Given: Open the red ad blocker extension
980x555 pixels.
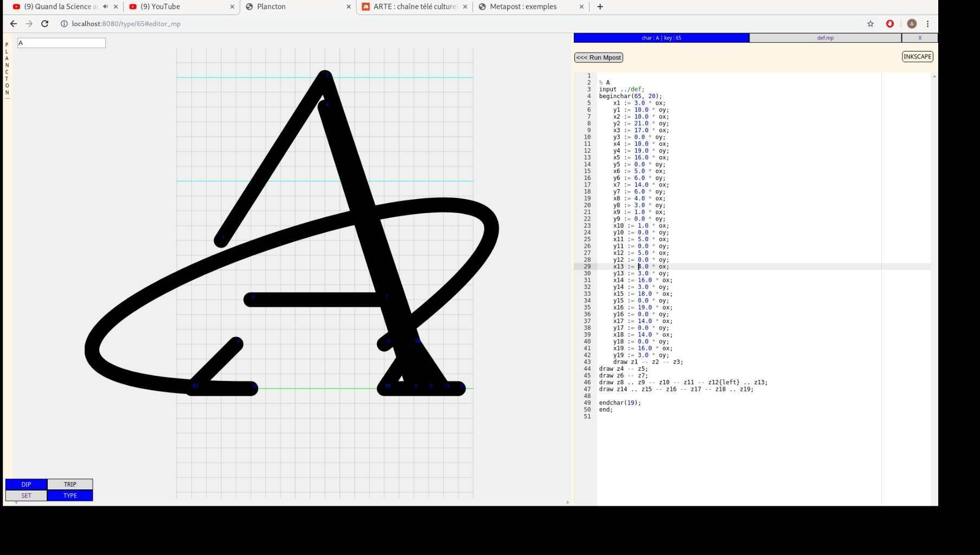Looking at the screenshot, I should (890, 24).
